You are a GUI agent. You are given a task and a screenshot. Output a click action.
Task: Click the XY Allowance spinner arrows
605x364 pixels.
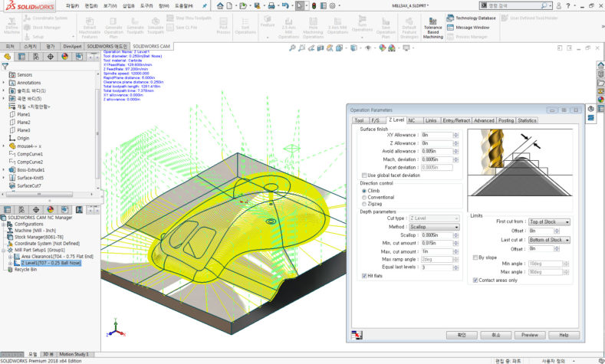[x=455, y=135]
